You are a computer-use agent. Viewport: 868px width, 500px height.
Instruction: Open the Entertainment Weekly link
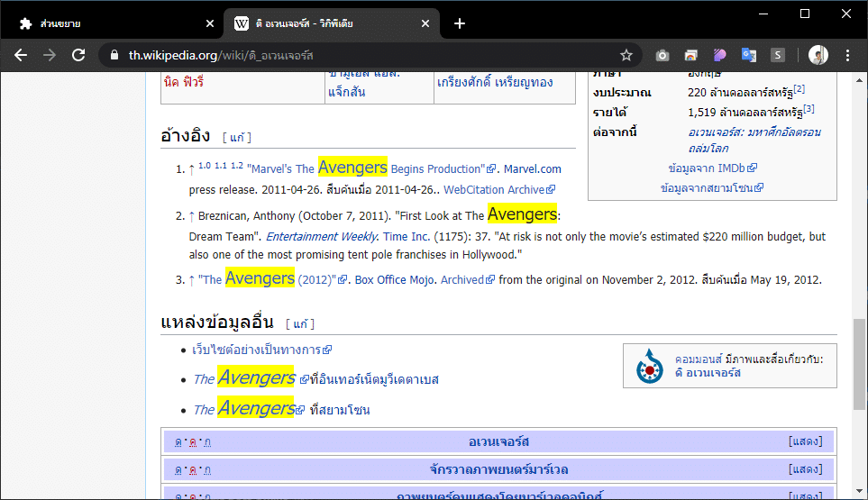pos(321,236)
